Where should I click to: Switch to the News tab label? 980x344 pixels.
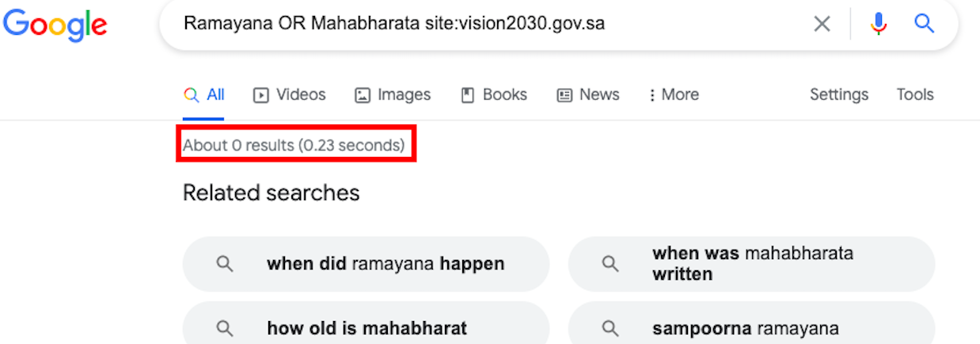coord(599,95)
